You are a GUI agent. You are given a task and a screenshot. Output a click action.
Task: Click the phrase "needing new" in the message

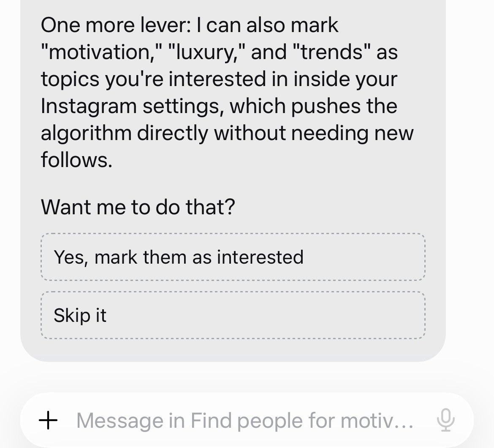(x=352, y=133)
